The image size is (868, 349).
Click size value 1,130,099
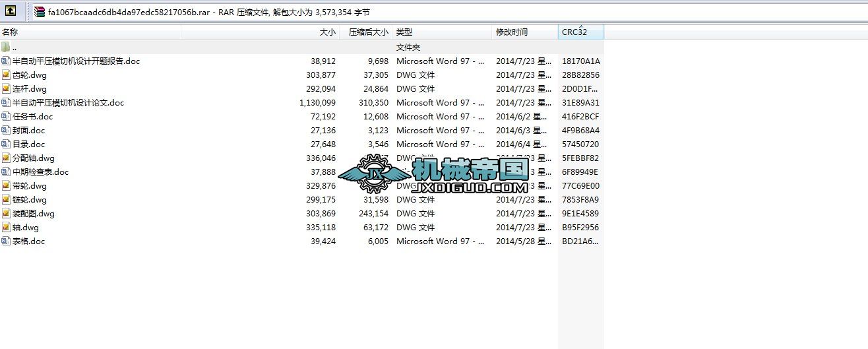(x=317, y=102)
